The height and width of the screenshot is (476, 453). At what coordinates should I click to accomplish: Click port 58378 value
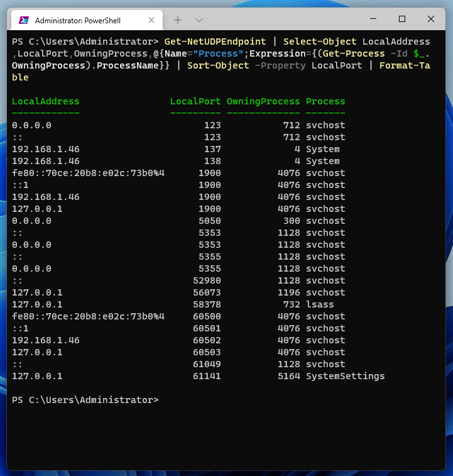click(x=207, y=304)
